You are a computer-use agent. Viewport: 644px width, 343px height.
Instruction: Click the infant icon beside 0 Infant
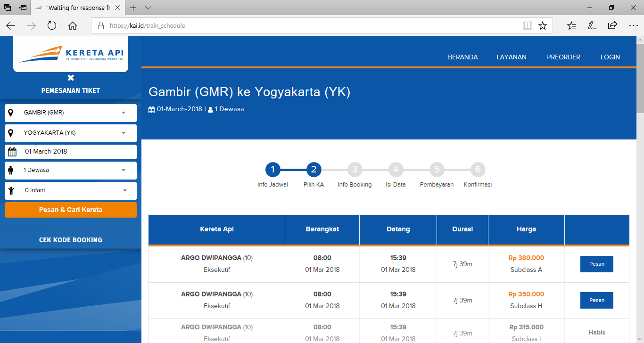pyautogui.click(x=11, y=190)
